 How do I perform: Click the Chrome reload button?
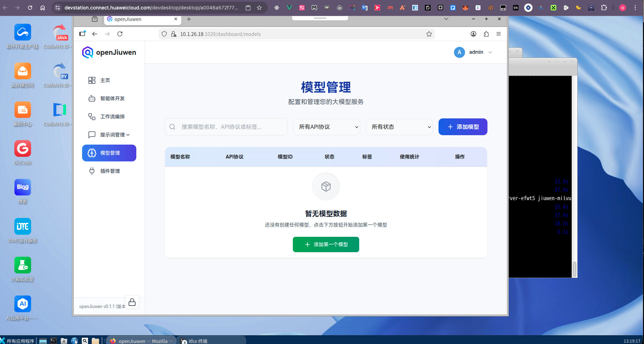[x=30, y=8]
